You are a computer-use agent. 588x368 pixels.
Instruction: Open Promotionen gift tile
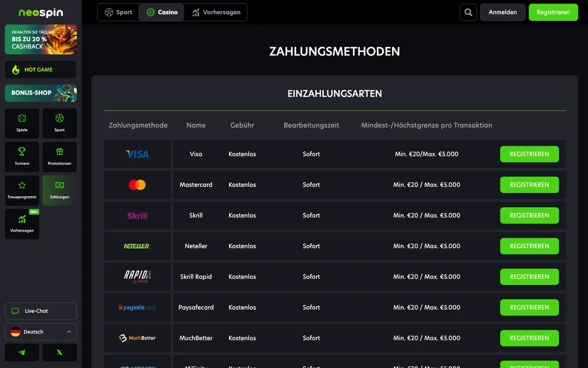click(x=59, y=157)
